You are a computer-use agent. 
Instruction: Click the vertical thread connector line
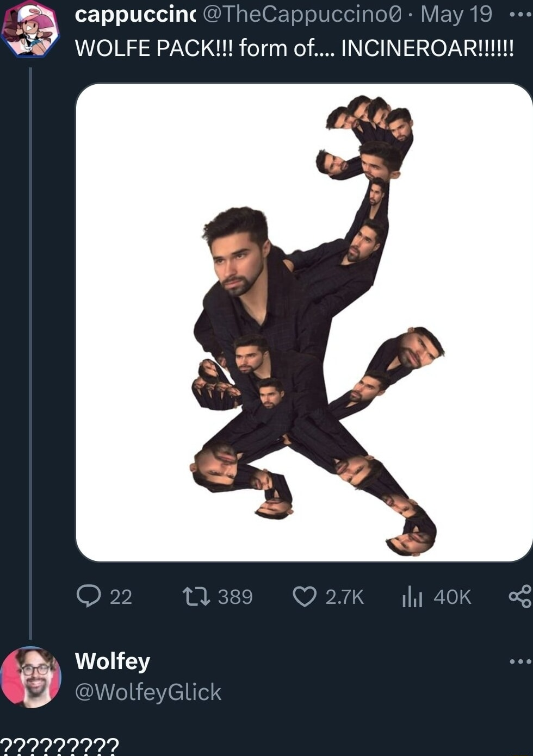(30, 353)
